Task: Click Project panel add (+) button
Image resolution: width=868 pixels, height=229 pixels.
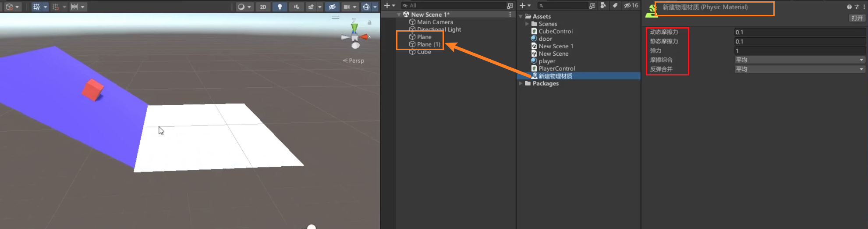Action: coord(523,5)
